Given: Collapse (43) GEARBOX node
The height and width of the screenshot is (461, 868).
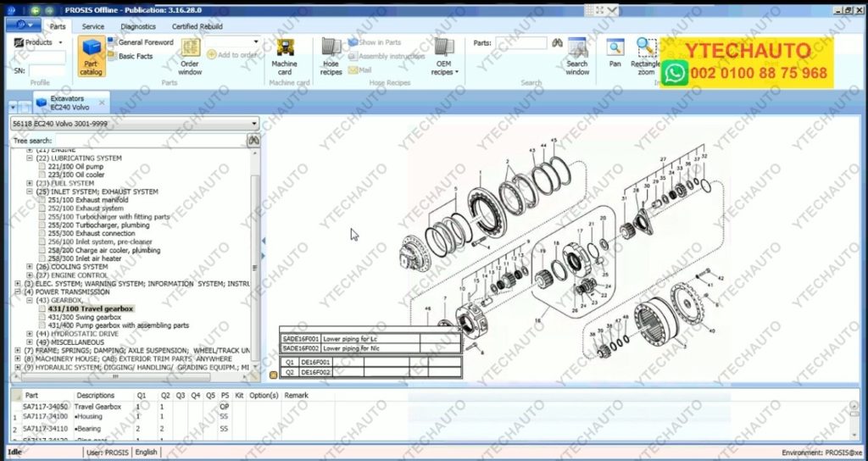Looking at the screenshot, I should pyautogui.click(x=30, y=300).
